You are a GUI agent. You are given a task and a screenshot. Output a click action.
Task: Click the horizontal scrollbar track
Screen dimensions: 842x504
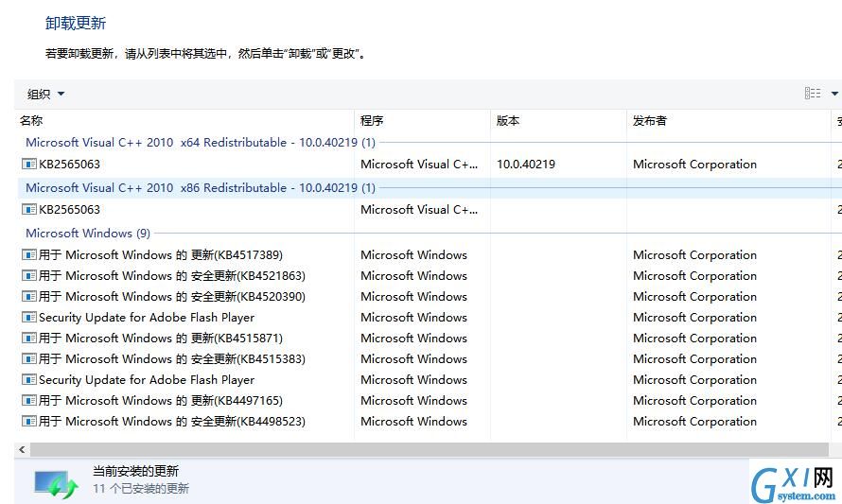[x=430, y=449]
